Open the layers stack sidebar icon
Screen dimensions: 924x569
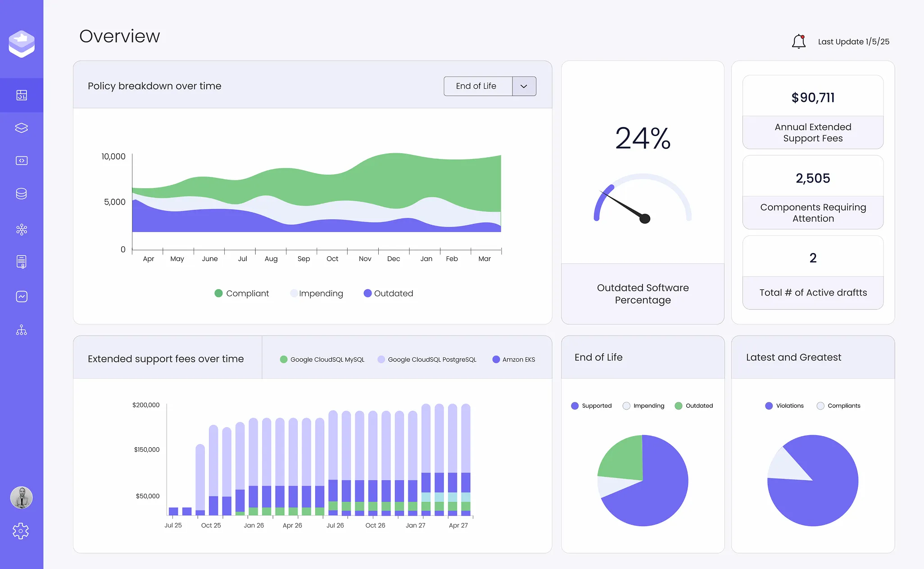click(22, 128)
